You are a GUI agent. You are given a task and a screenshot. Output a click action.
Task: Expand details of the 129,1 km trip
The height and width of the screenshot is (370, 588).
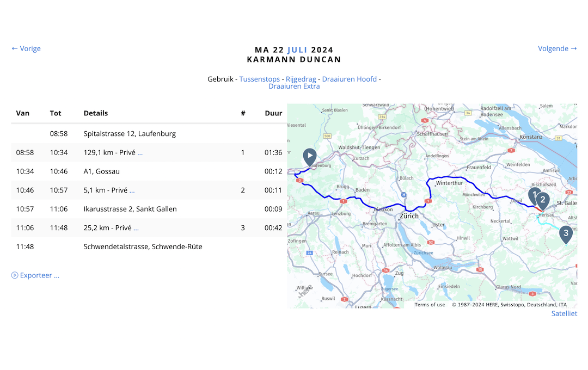(140, 153)
